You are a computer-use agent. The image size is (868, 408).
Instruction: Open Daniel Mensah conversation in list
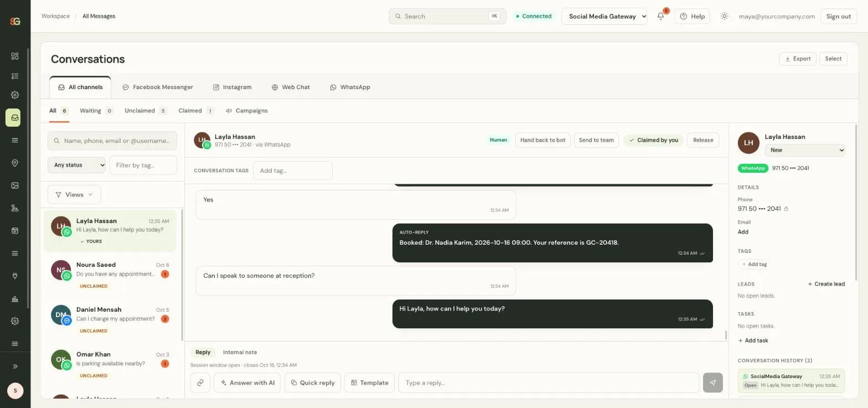point(110,320)
